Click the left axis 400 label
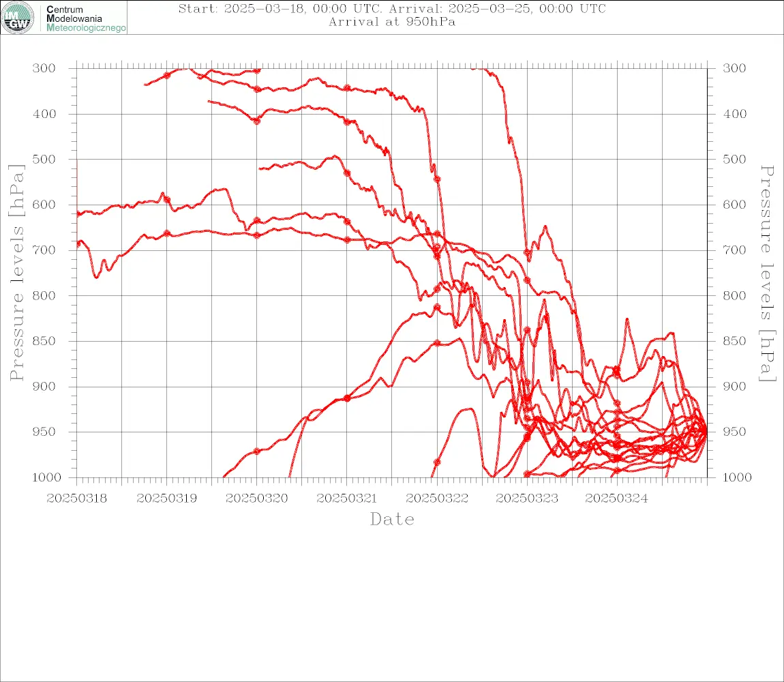 click(44, 114)
